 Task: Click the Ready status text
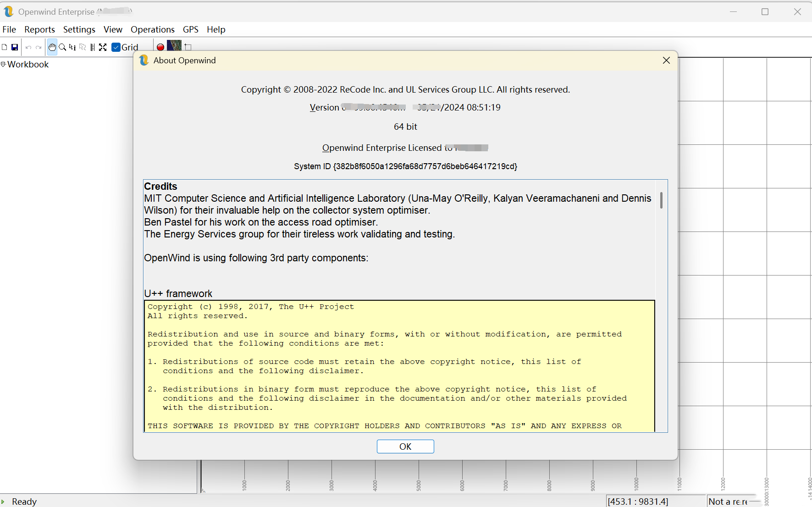point(24,501)
